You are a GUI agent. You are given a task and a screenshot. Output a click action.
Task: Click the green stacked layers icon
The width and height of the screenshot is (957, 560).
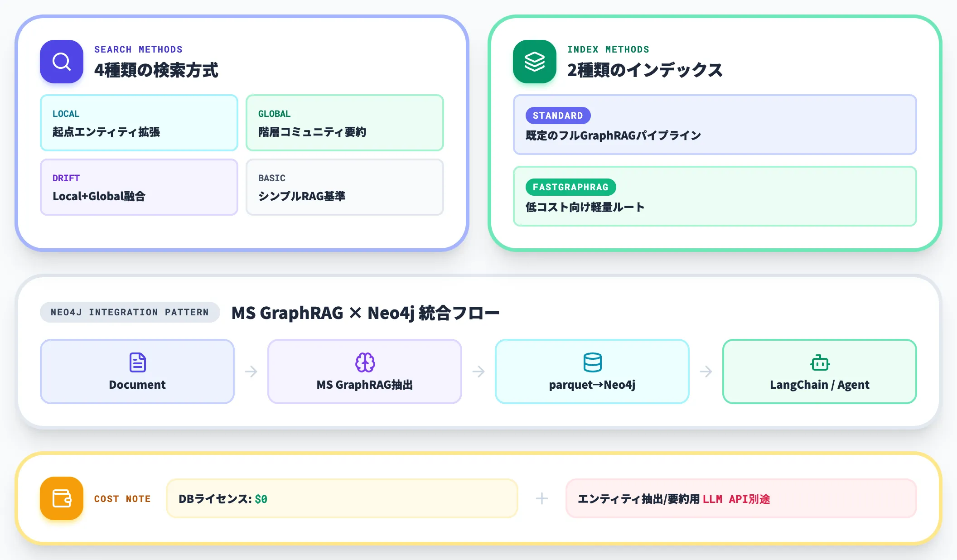click(x=535, y=62)
